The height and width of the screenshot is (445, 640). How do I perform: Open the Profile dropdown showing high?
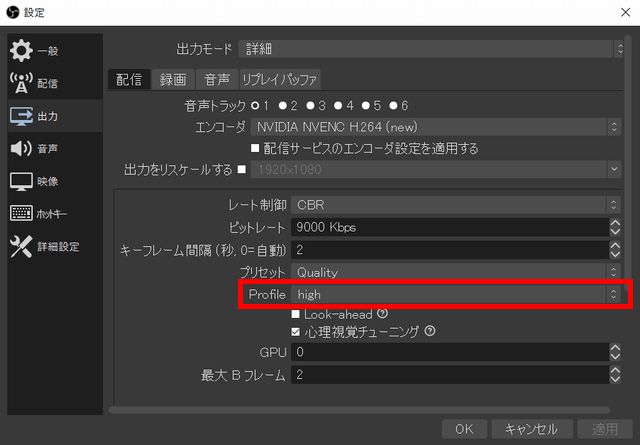(456, 294)
